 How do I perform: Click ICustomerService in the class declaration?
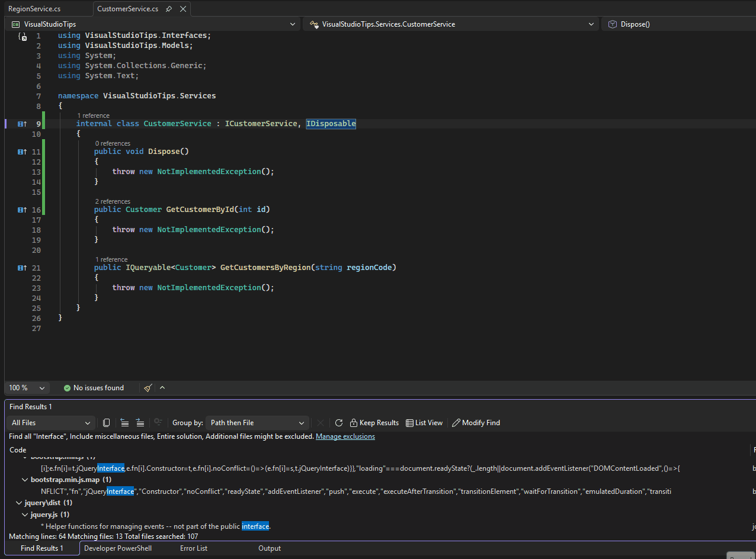(x=261, y=124)
